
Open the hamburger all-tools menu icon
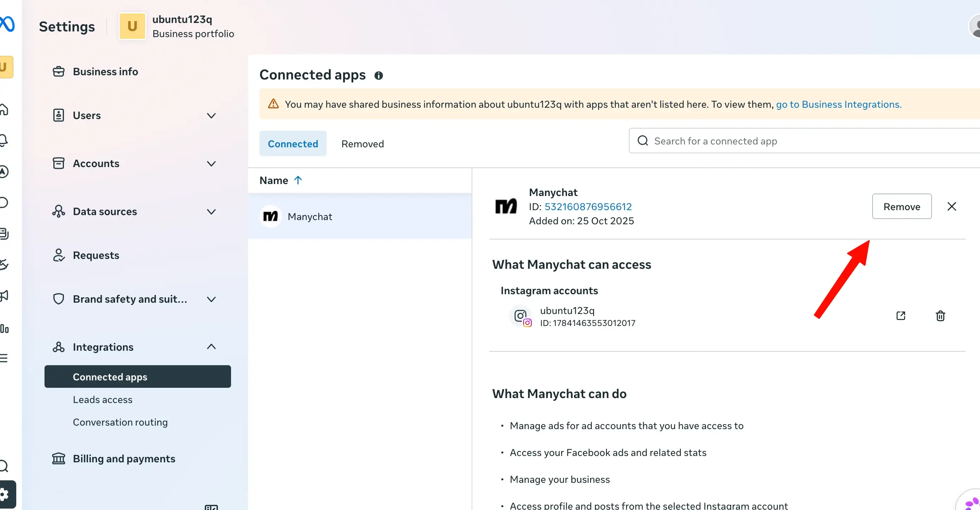[x=4, y=358]
